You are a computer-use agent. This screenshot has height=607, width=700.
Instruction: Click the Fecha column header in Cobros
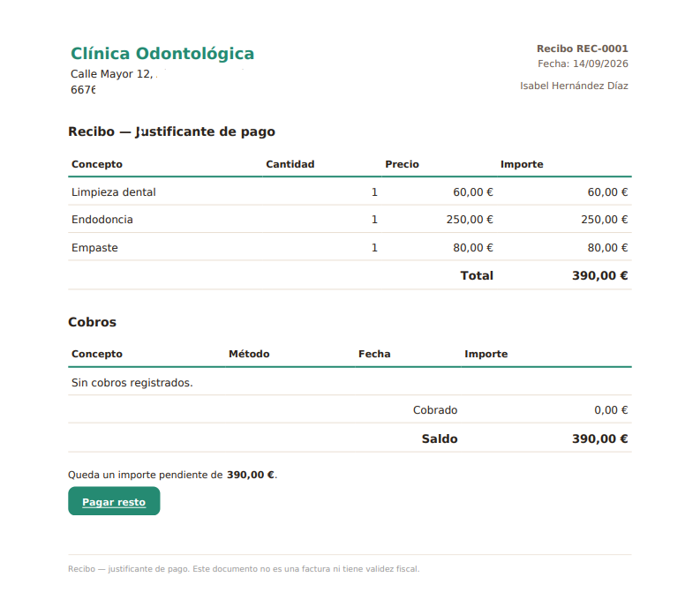[x=374, y=354]
